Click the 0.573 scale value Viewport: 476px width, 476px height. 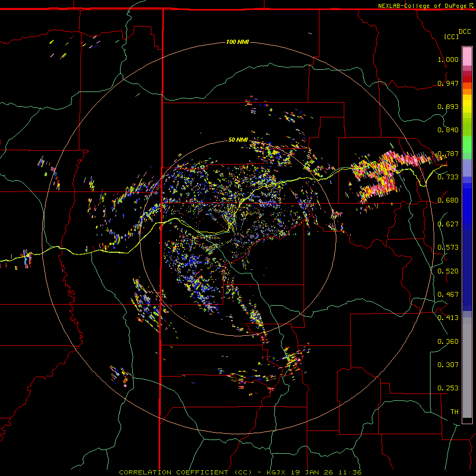448,248
